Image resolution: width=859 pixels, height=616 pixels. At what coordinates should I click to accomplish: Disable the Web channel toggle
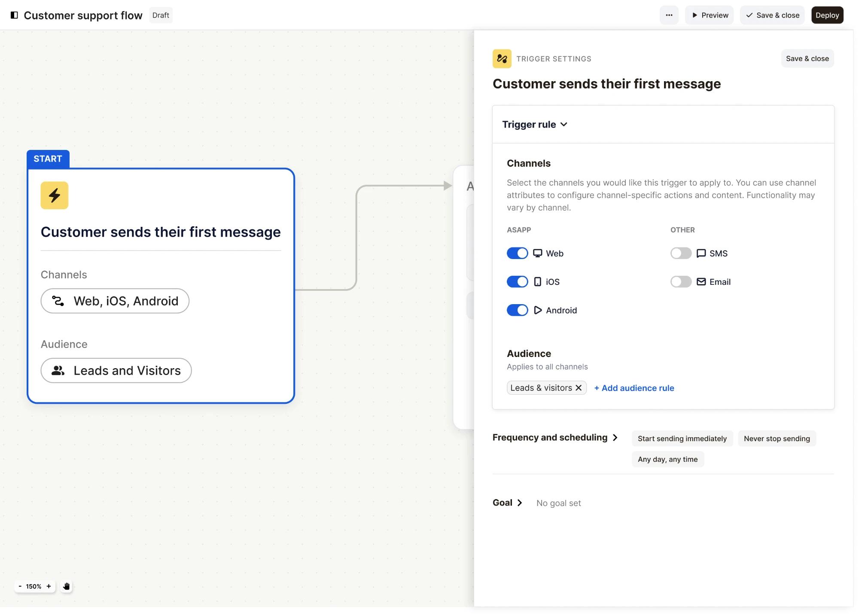pyautogui.click(x=517, y=253)
